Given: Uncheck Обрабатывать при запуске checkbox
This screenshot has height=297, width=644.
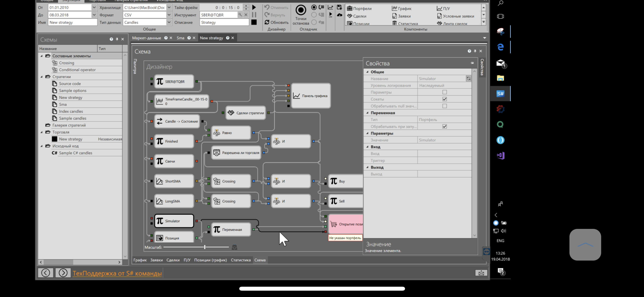Looking at the screenshot, I should [445, 126].
